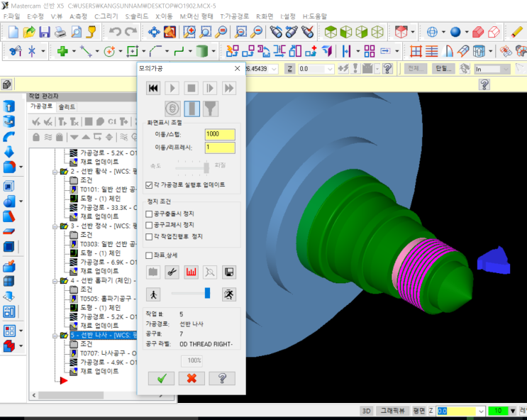Click the rewind-to-start button in the 모의가공 dialog

(x=152, y=88)
